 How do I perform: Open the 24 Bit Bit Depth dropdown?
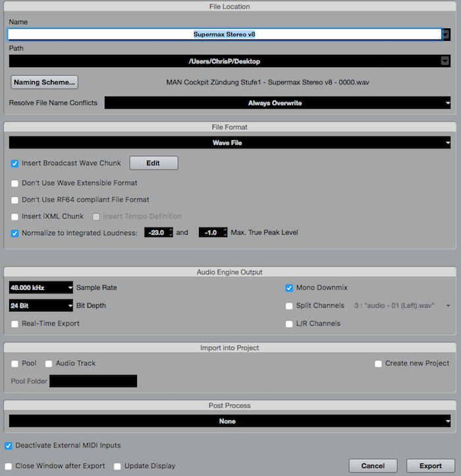41,305
